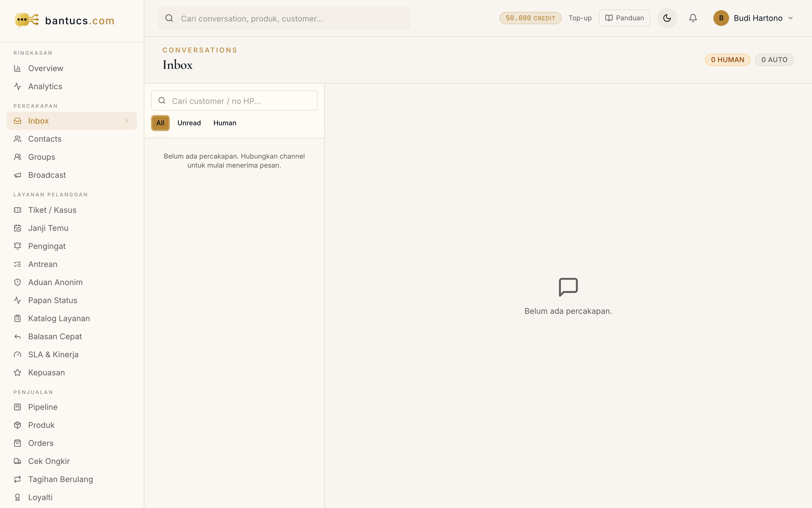Switch to the Human tab
Screen dimensions: 812x508
pyautogui.click(x=225, y=123)
